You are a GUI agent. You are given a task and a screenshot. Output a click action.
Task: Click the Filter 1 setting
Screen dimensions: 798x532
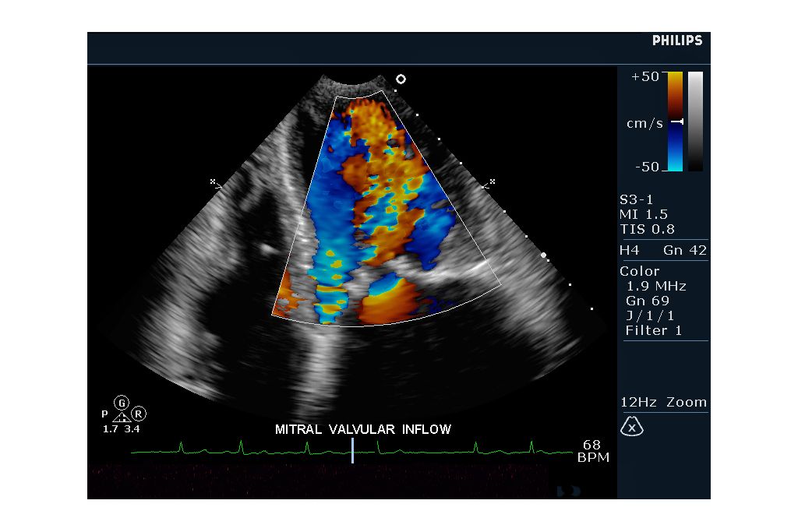pos(653,330)
